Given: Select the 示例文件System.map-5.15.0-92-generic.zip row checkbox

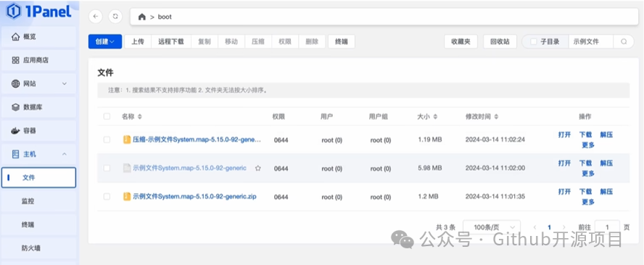Looking at the screenshot, I should tap(107, 196).
